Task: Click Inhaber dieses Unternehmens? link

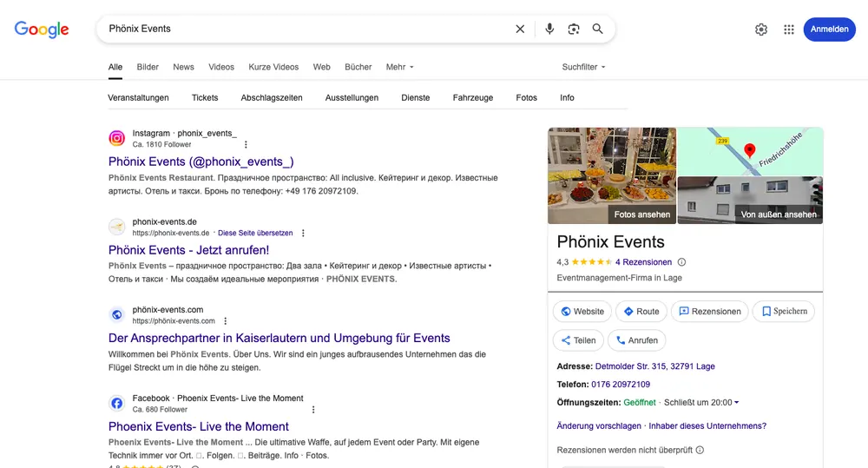Action: click(x=707, y=426)
